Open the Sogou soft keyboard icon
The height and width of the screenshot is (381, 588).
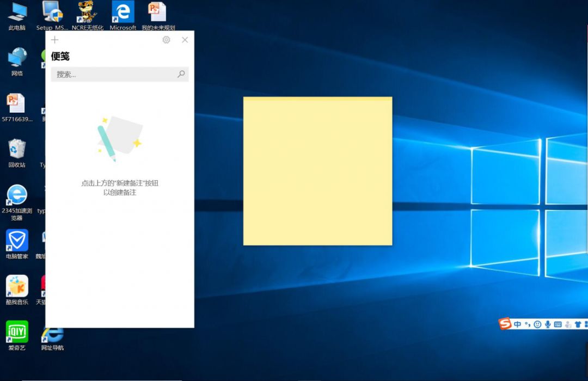coord(558,324)
